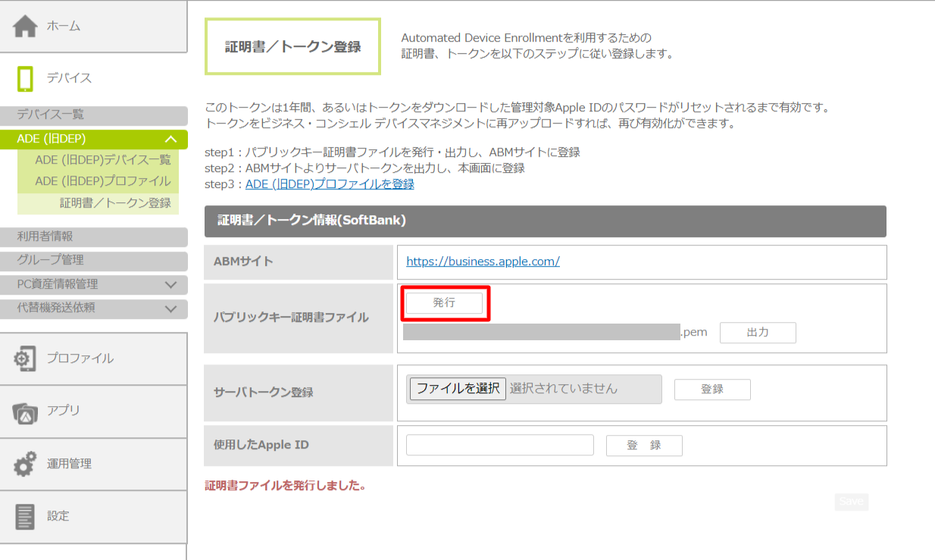Screen dimensions: 935x560
Task: Open the Apps folder icon
Action: pos(25,411)
